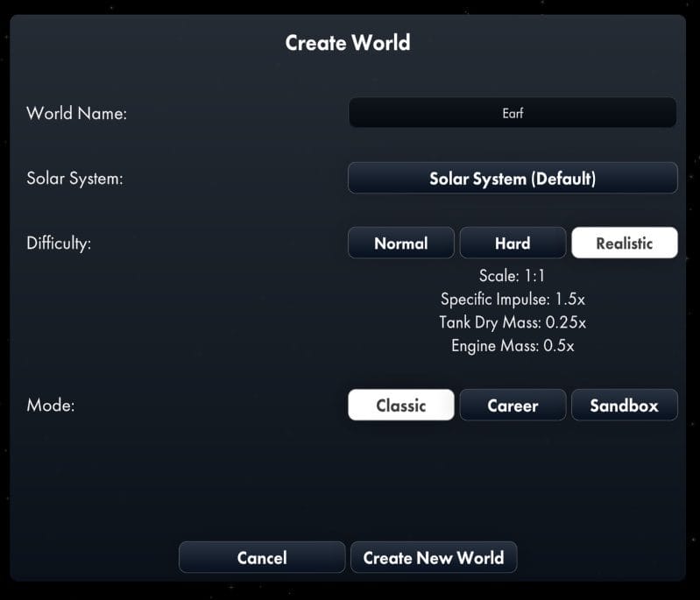Click Create New World button
This screenshot has width=700, height=600.
433,558
